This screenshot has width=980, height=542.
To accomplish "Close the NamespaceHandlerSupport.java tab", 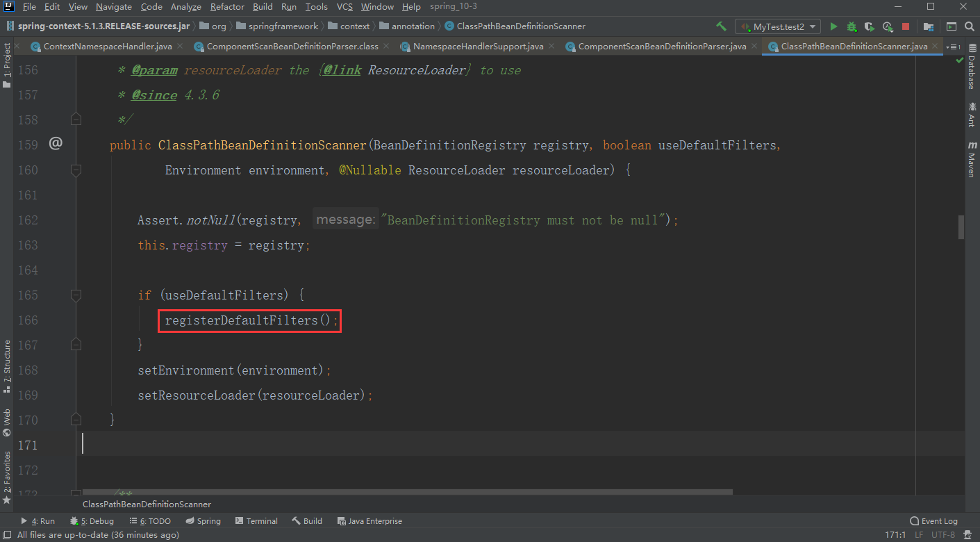I will click(551, 47).
